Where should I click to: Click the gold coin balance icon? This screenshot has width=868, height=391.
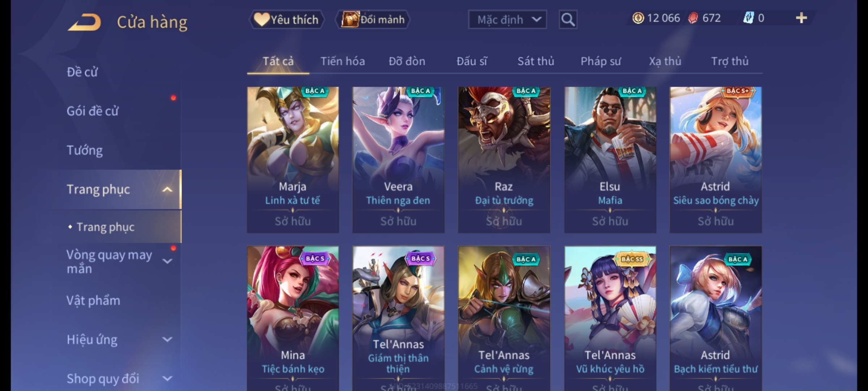[x=638, y=18]
